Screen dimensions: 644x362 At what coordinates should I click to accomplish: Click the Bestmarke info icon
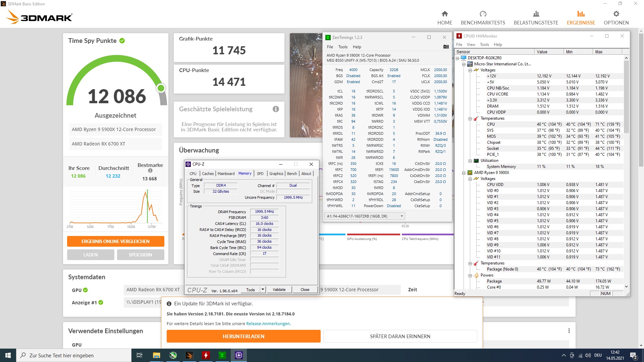[150, 171]
